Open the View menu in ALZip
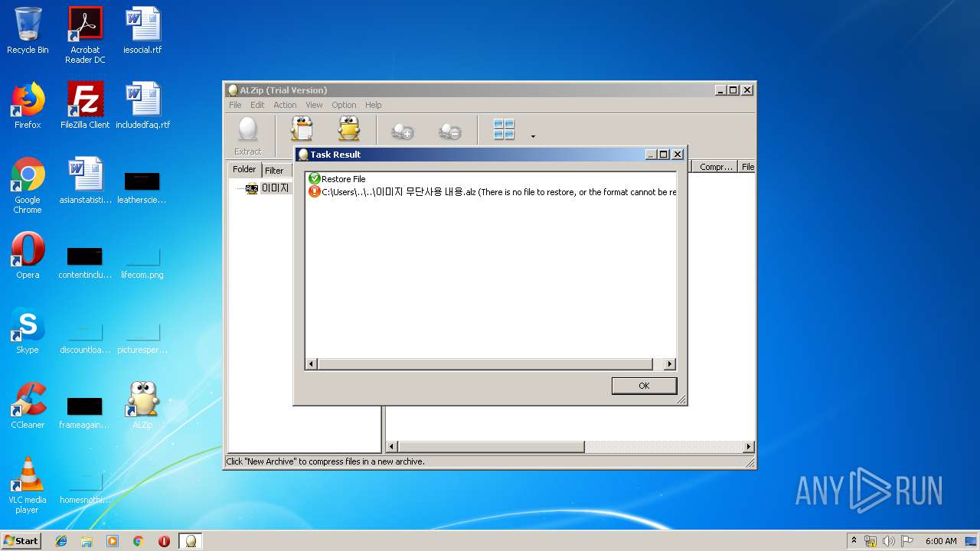 pyautogui.click(x=314, y=105)
